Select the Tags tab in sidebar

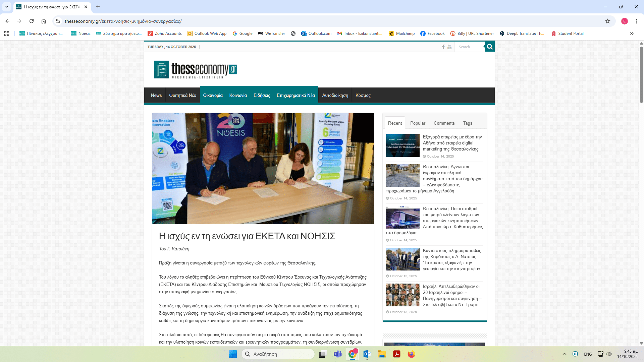pos(468,123)
